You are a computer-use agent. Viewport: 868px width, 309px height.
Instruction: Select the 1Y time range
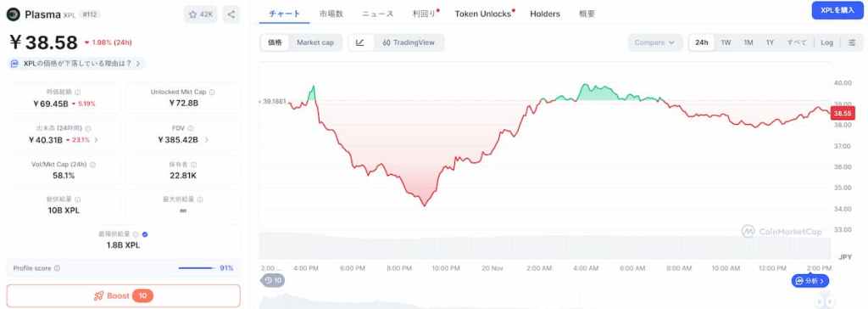[770, 42]
